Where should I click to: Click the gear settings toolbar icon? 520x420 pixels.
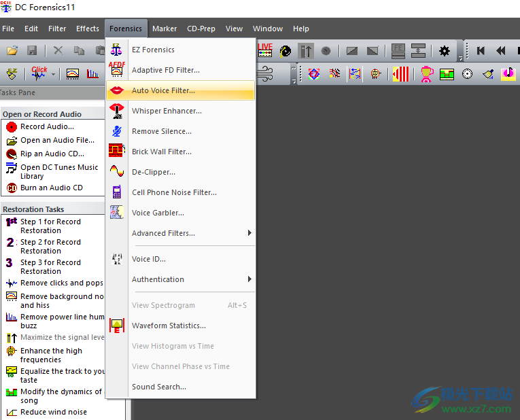tap(445, 51)
